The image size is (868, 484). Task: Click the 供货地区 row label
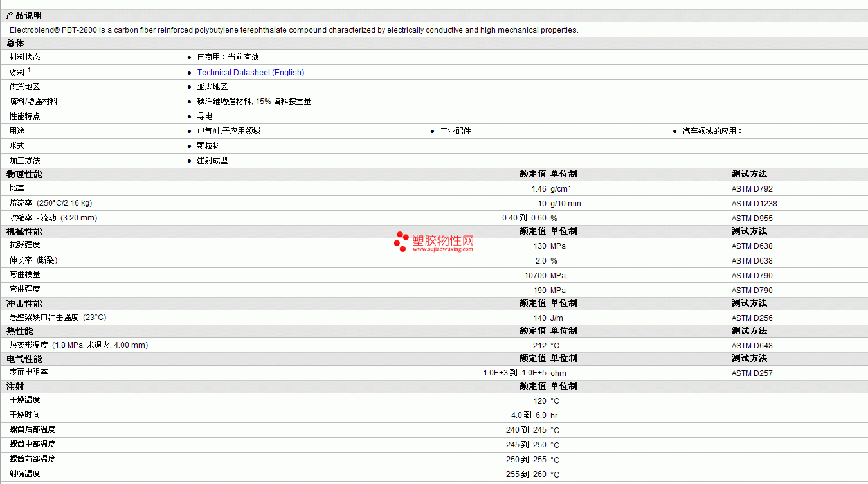coord(25,87)
